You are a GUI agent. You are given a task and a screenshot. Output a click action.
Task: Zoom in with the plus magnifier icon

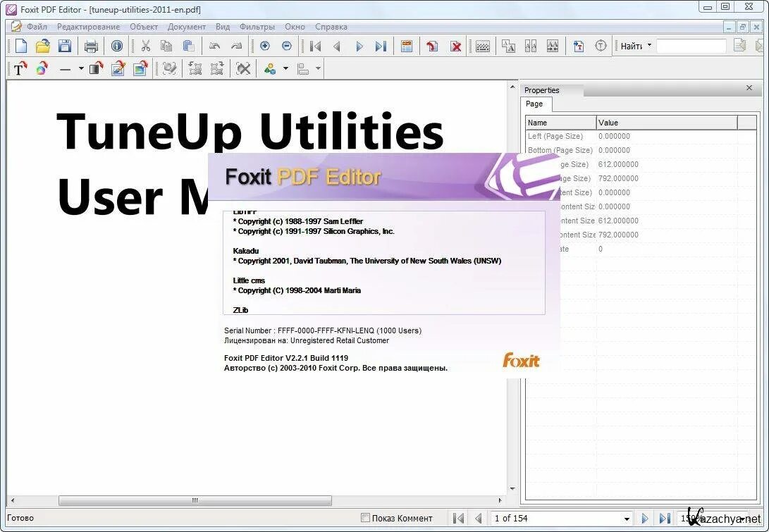click(265, 46)
